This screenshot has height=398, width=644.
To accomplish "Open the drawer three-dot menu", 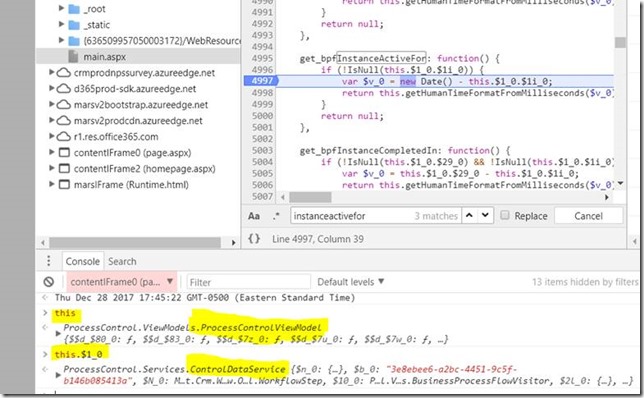I will 48,261.
